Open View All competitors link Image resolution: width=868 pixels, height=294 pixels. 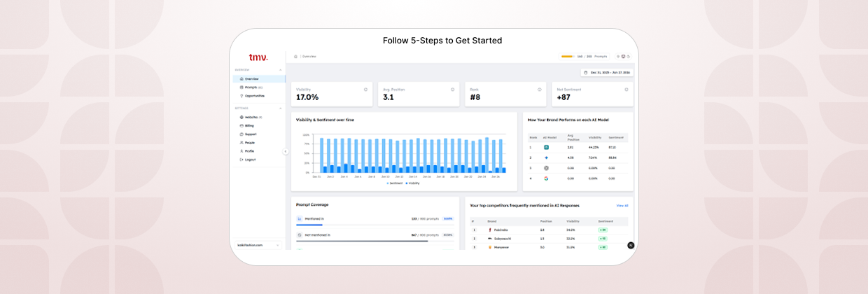[x=622, y=206]
